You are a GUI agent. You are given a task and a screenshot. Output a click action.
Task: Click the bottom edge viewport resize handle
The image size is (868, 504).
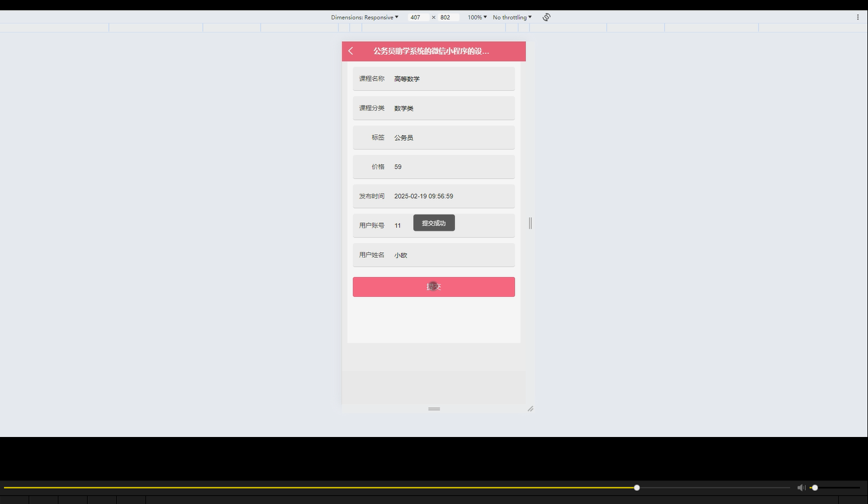coord(434,409)
